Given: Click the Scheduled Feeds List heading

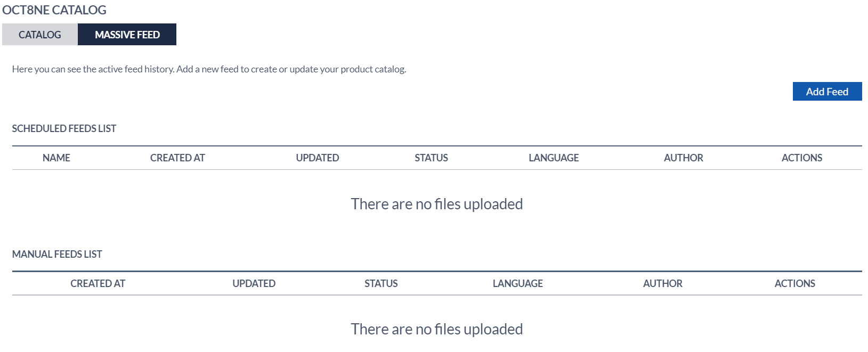Looking at the screenshot, I should pos(64,128).
